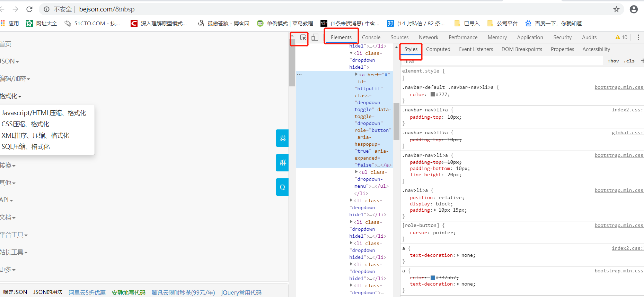Open the DOM Breakpoints tab
644x297 pixels.
[x=522, y=49]
